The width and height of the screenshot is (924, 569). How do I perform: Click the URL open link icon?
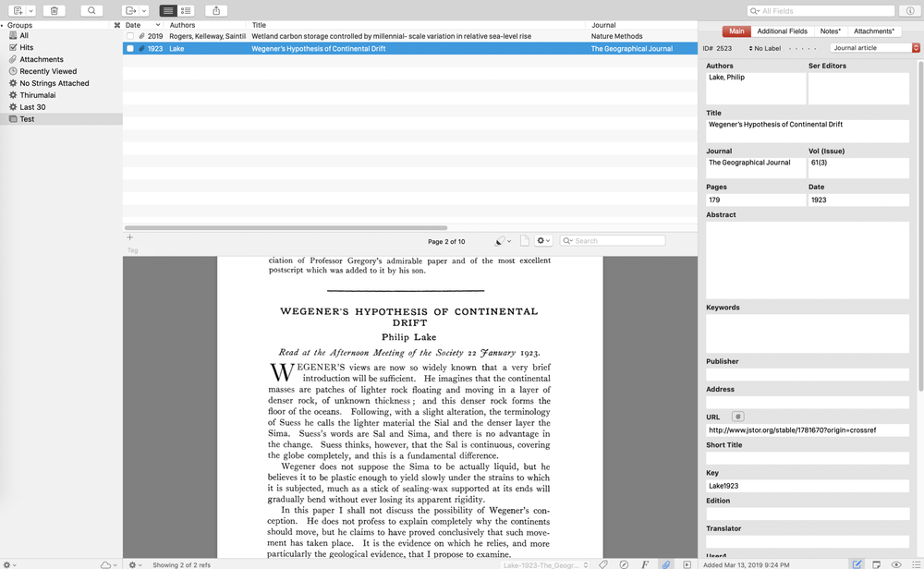(737, 417)
